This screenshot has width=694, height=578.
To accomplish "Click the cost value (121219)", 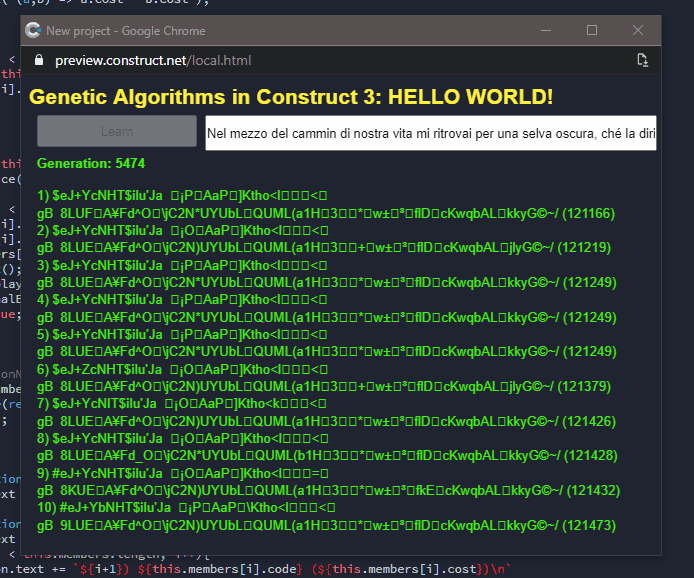I will coord(584,247).
